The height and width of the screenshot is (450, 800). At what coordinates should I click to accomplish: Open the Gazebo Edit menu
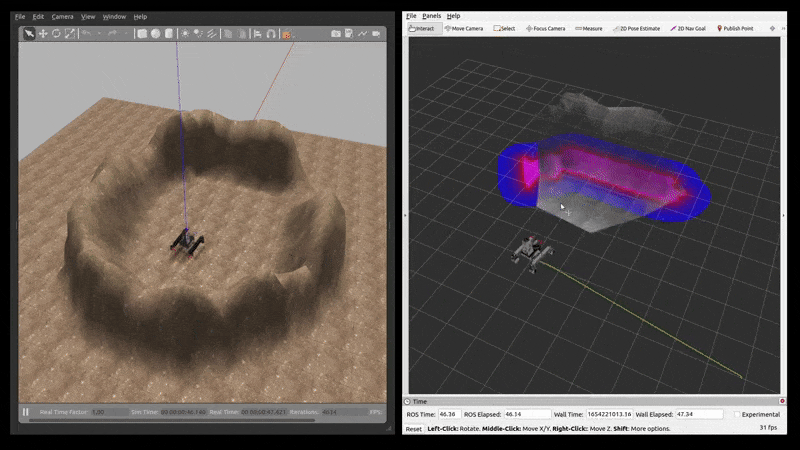[x=38, y=16]
